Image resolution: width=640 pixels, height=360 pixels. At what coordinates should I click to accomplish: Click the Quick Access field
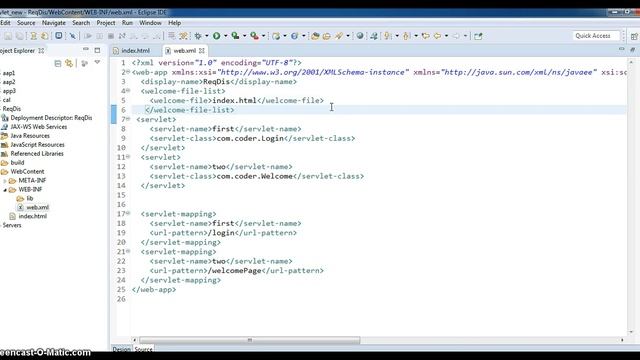pyautogui.click(x=596, y=36)
